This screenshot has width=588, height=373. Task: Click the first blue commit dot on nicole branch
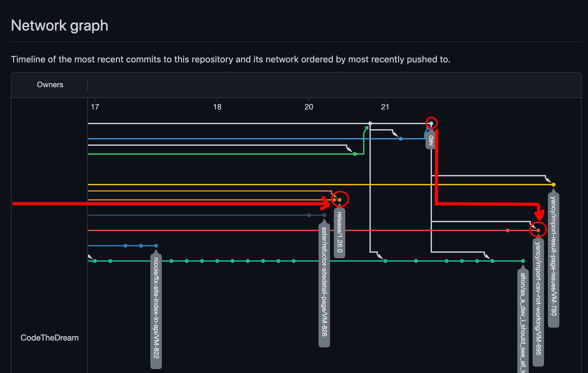pyautogui.click(x=125, y=246)
